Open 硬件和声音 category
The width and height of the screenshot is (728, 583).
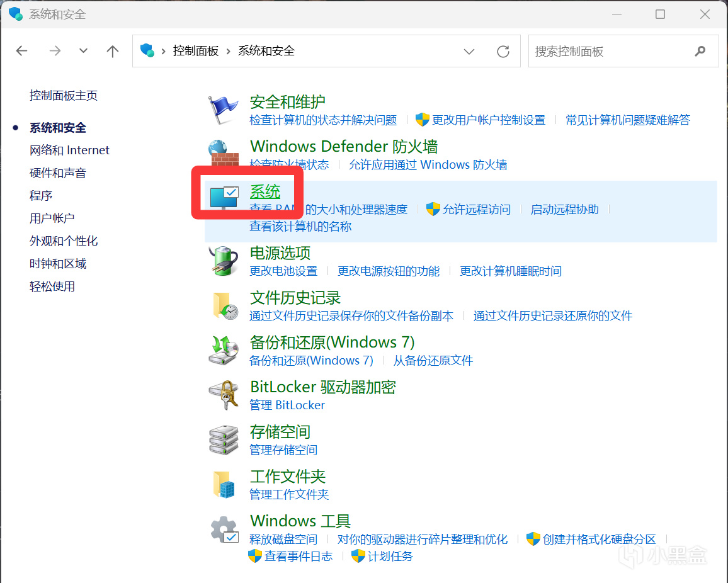pos(57,173)
